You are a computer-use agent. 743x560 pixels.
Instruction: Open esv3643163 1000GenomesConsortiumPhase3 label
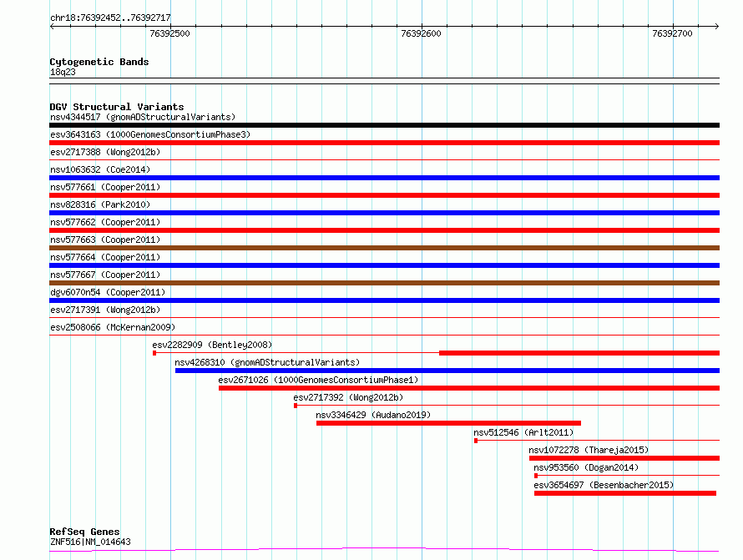(x=150, y=134)
